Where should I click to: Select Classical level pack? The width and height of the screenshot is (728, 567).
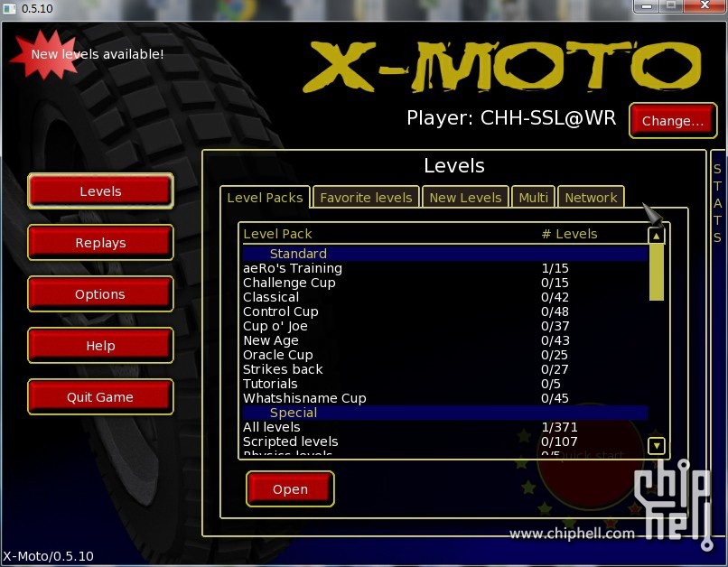[444, 297]
